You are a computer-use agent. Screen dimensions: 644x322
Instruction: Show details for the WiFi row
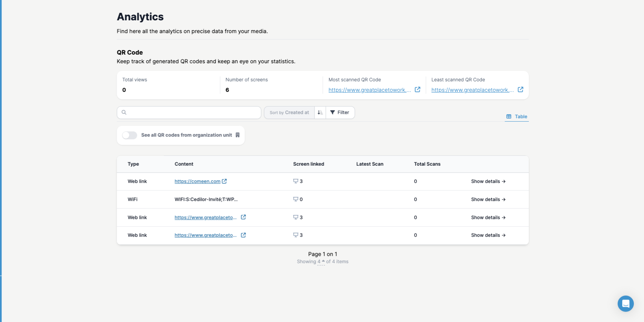click(x=488, y=200)
